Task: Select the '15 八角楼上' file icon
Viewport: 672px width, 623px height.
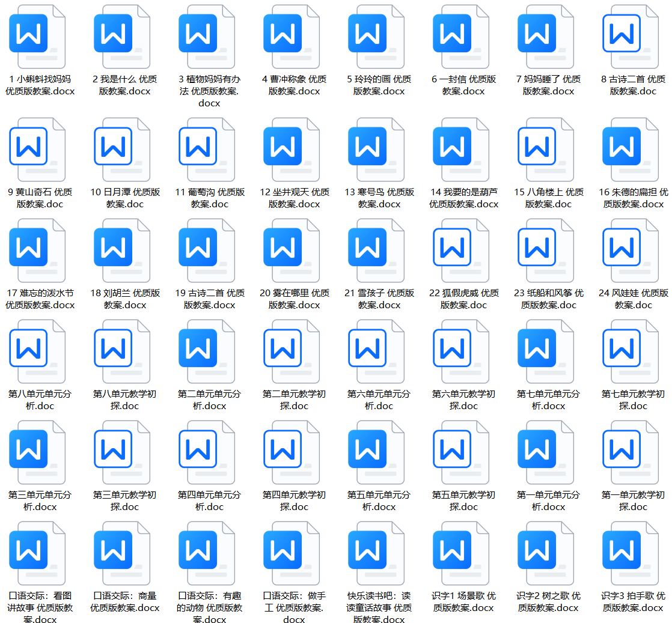Action: tap(546, 150)
